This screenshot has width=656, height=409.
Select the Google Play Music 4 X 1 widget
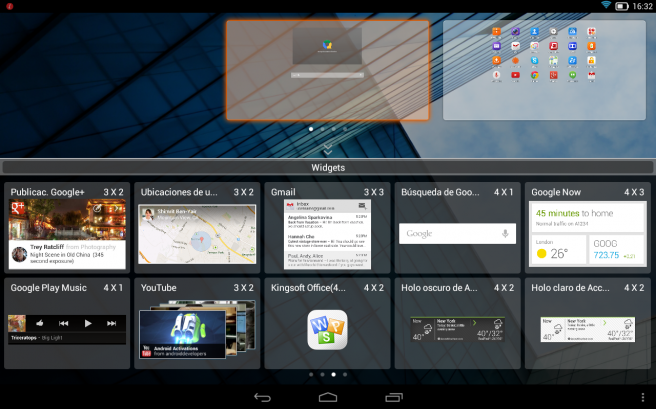click(67, 323)
